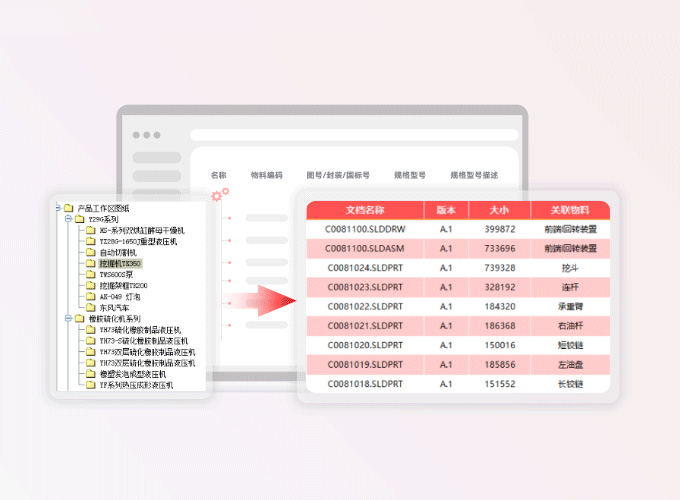Click the 文档名称 column header

pyautogui.click(x=365, y=210)
